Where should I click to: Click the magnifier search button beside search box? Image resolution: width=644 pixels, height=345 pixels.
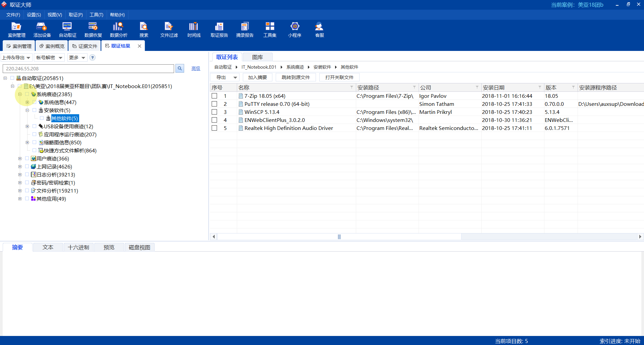click(180, 68)
